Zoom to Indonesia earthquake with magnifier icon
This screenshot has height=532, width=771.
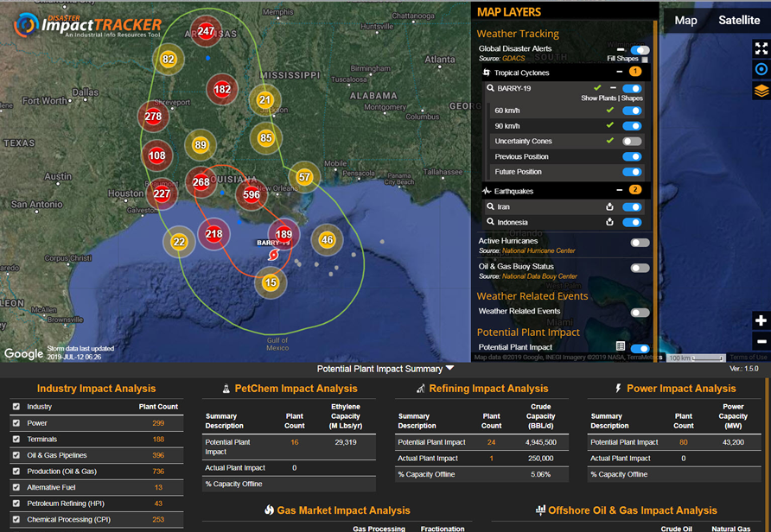(490, 222)
